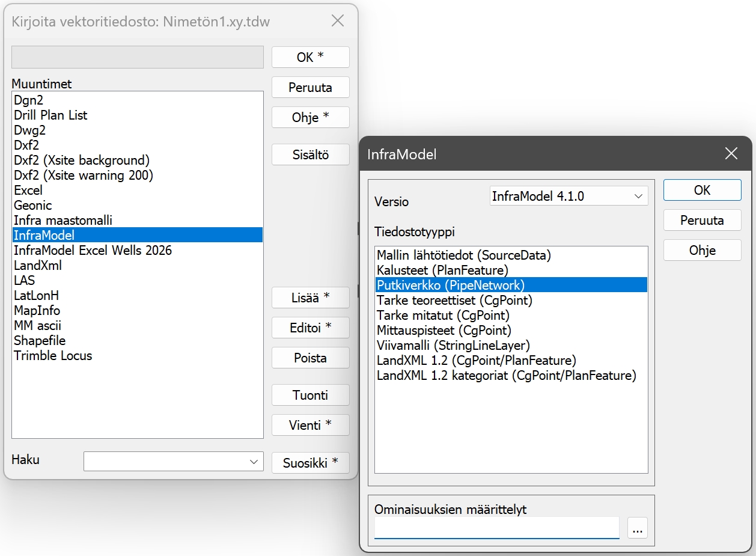Select Tarke mitatut (CgPoint)

(x=511, y=315)
